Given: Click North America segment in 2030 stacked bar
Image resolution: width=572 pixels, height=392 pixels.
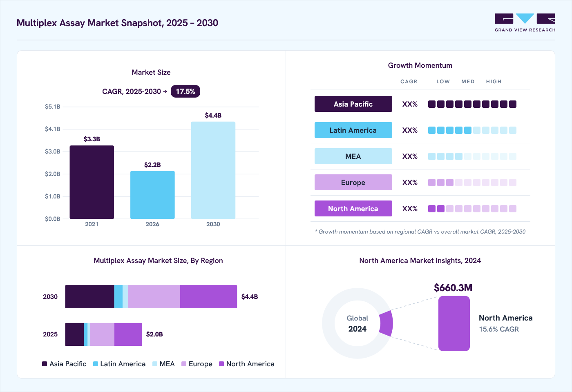Looking at the screenshot, I should click(x=208, y=297).
